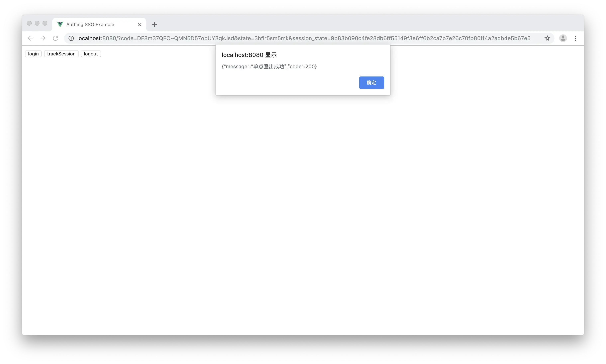
Task: Reload the current page
Action: [x=56, y=38]
